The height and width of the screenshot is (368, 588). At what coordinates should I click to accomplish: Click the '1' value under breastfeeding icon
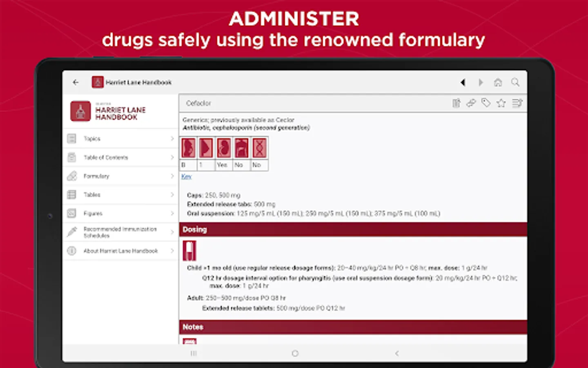201,165
